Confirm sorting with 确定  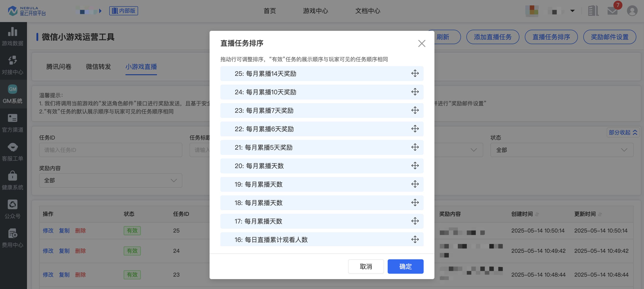[x=405, y=266]
